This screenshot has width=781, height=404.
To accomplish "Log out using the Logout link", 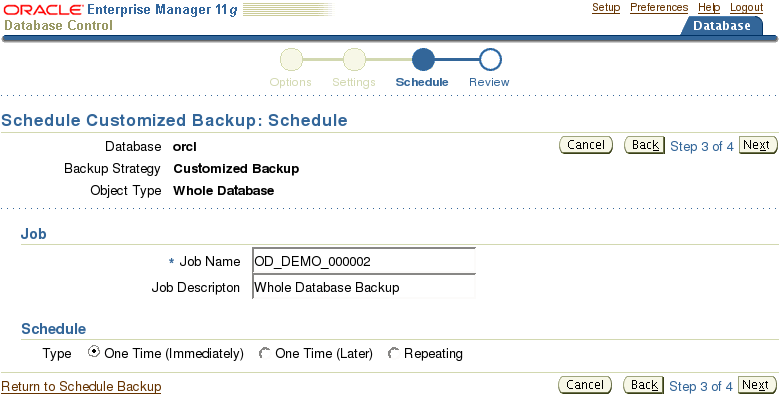I will pos(746,7).
